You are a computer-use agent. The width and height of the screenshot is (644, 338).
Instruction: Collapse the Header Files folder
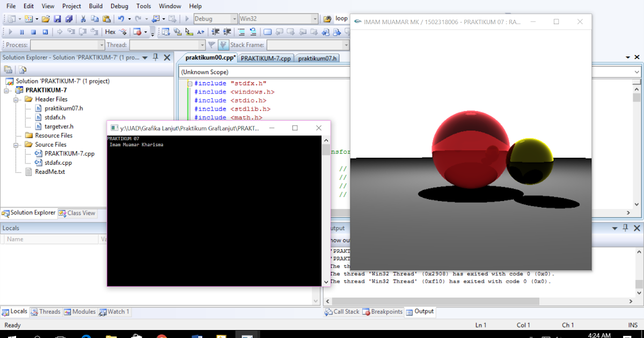(x=16, y=99)
